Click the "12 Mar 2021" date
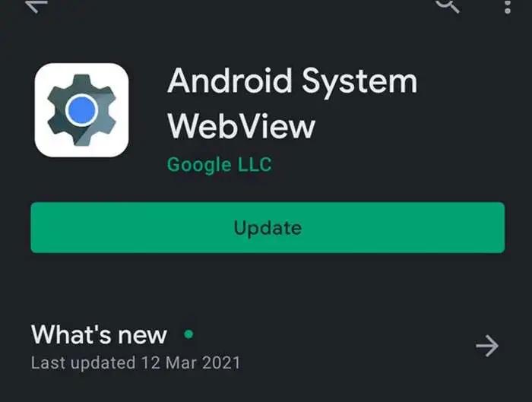The image size is (532, 402). point(191,362)
